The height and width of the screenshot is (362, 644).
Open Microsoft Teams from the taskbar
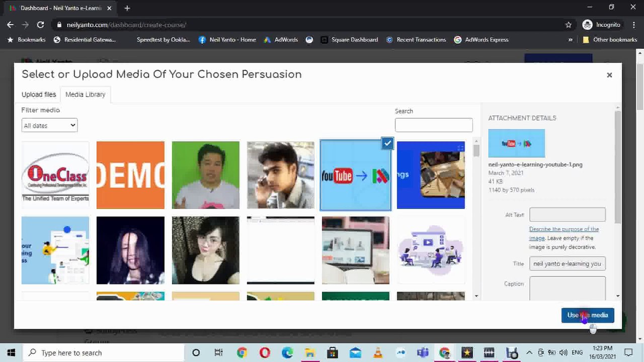tap(423, 352)
